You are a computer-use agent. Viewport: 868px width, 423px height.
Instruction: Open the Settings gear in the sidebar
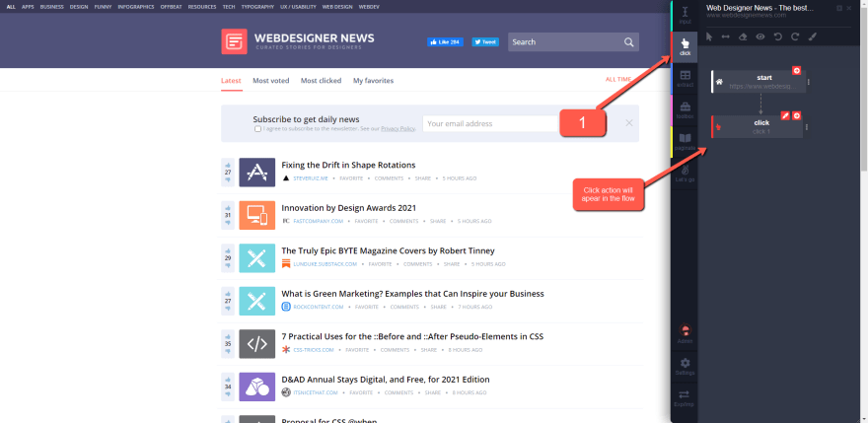(x=686, y=366)
